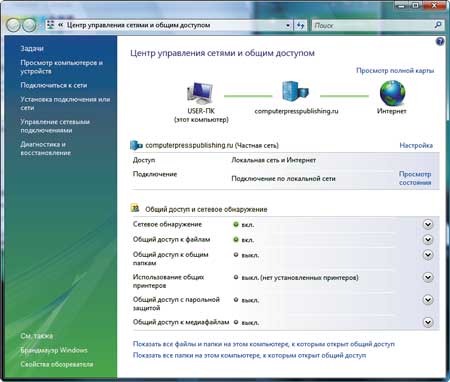Click the double chevron in address bar
The width and height of the screenshot is (450, 382).
(x=61, y=25)
